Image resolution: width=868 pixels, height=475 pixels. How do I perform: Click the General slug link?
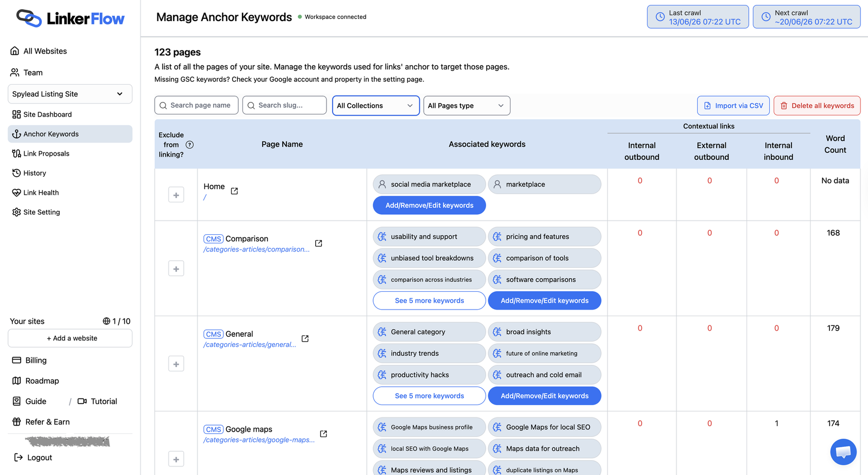click(250, 345)
